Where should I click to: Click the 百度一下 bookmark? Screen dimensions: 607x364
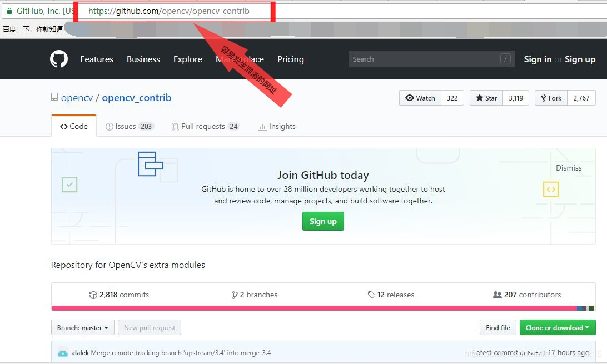(33, 29)
